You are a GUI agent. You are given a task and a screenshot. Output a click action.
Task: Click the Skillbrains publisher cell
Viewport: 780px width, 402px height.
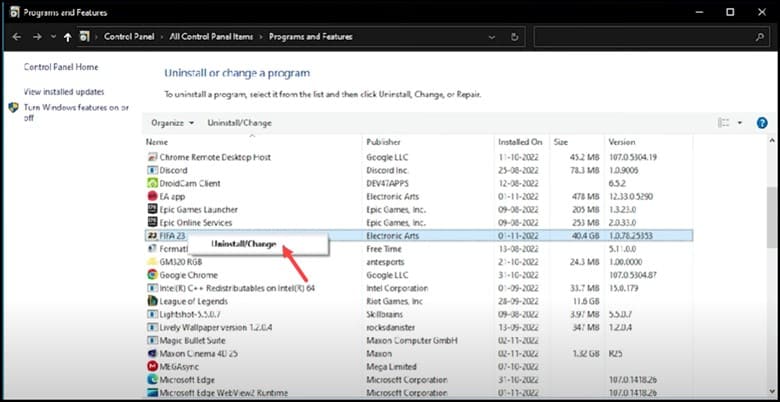(385, 314)
